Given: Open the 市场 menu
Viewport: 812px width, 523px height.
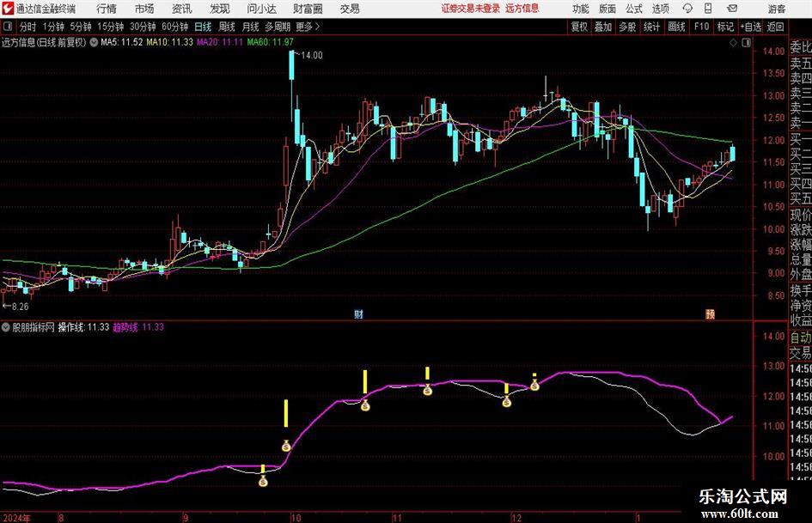Looking at the screenshot, I should [144, 9].
